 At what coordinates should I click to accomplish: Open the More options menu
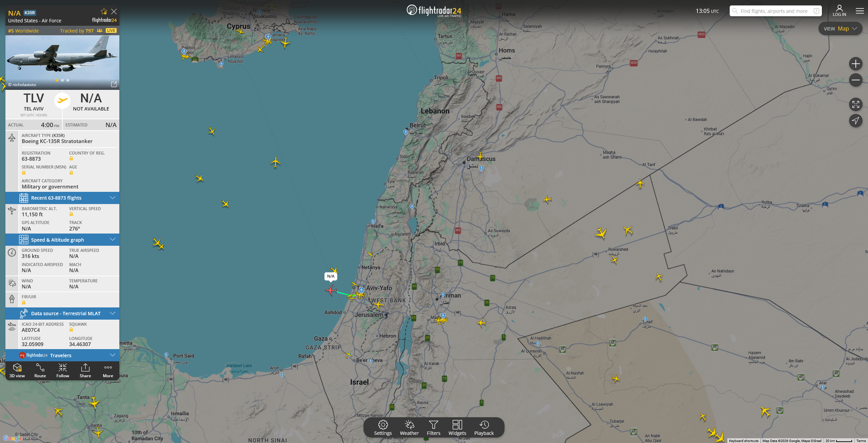point(108,370)
